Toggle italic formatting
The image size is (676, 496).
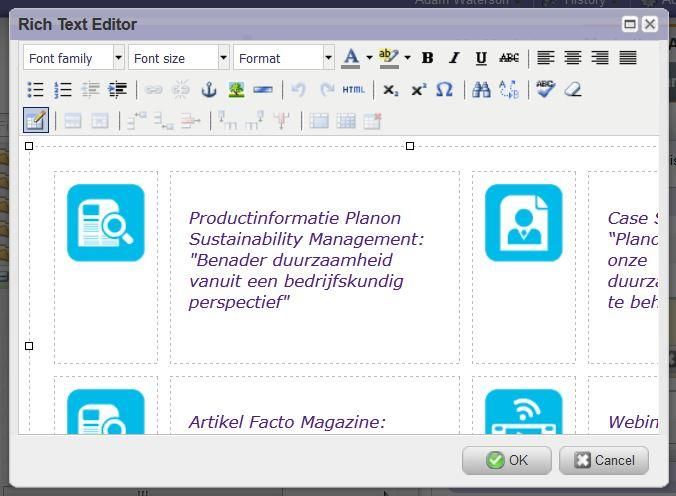454,58
